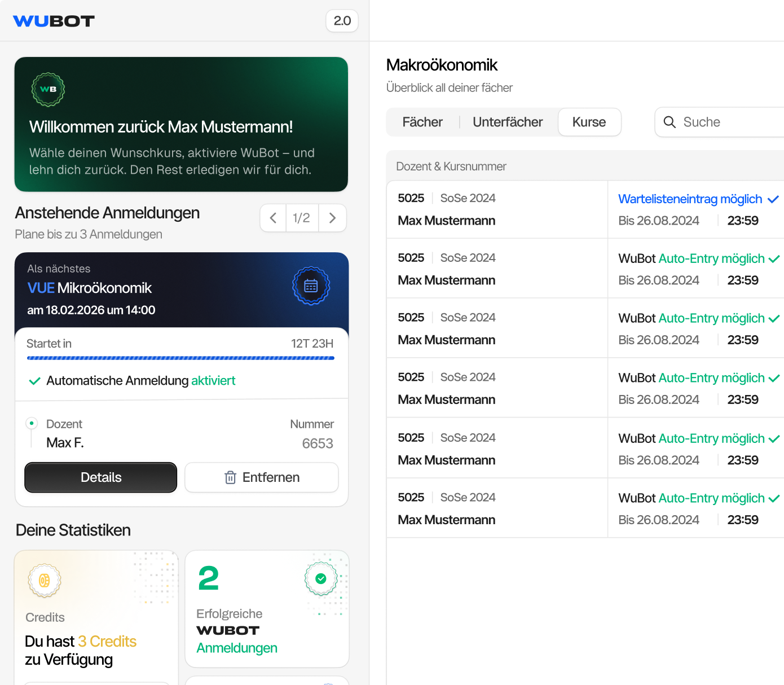The image size is (784, 685).
Task: Click the calendar icon on the Mikroökonomik card
Action: (x=311, y=286)
